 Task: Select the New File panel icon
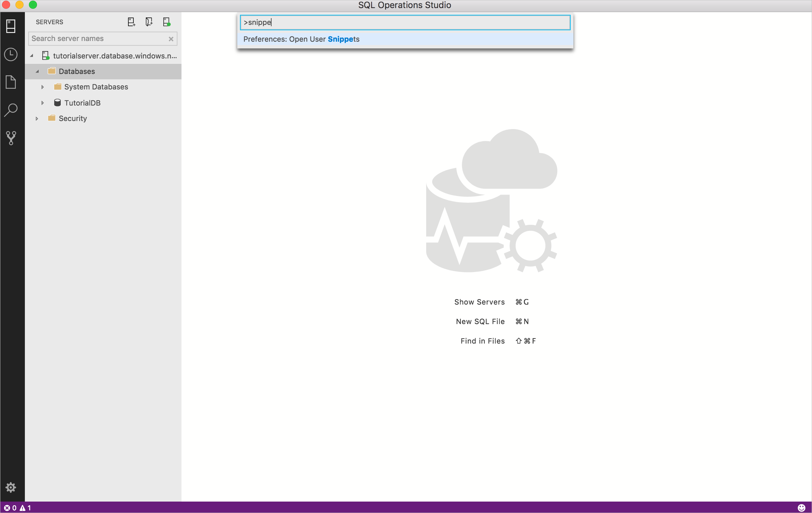click(x=11, y=82)
